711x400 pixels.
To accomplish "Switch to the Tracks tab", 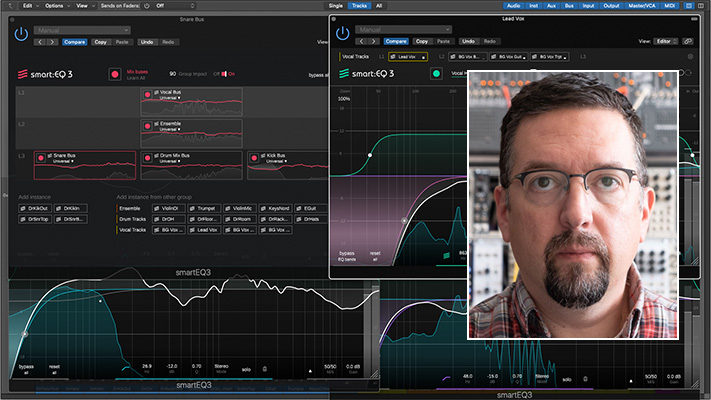I will 358,6.
